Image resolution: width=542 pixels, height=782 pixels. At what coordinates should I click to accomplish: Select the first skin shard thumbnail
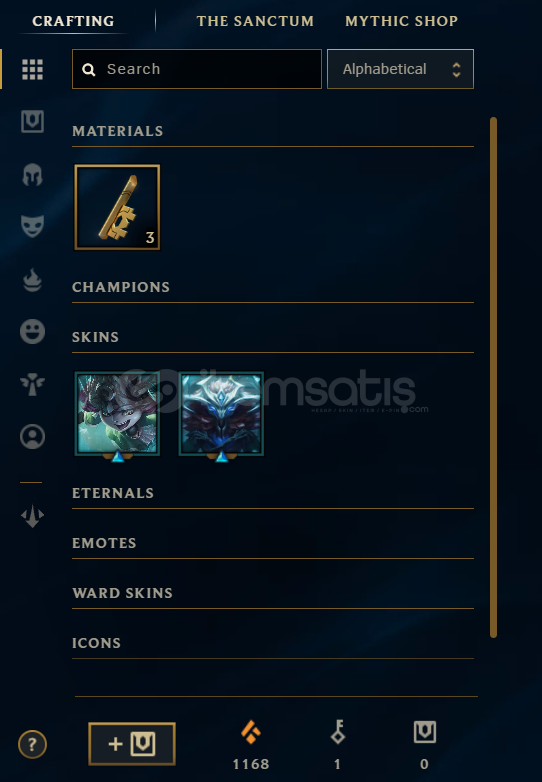118,414
